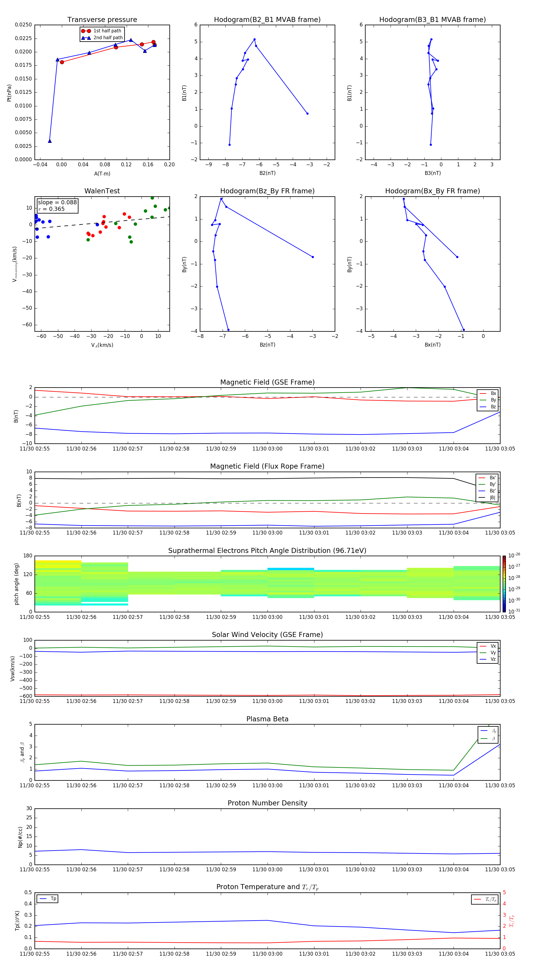
Task: Click '11/30 03:00' tick under GSE magnetic plot
Action: [267, 449]
